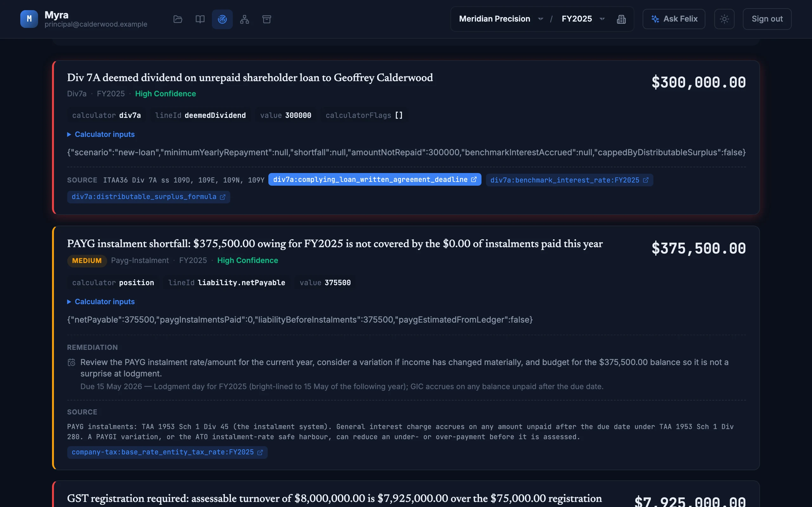Click the GST registration required card heading

(x=334, y=498)
